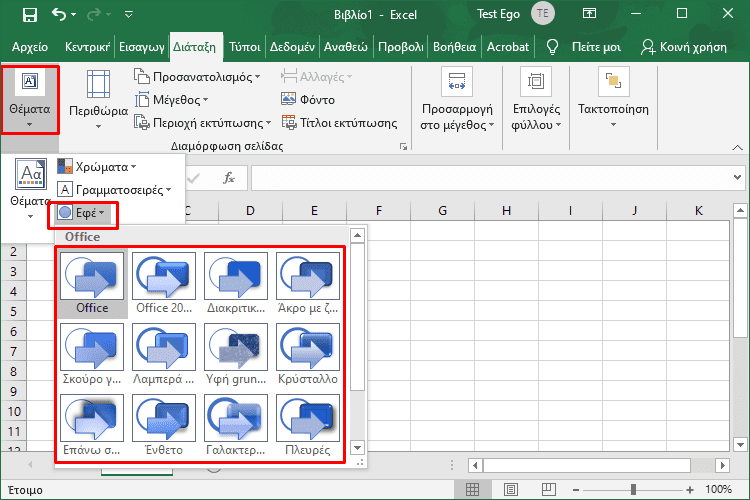Switch to Page Layout view icon
This screenshot has height=500, width=750.
(510, 489)
